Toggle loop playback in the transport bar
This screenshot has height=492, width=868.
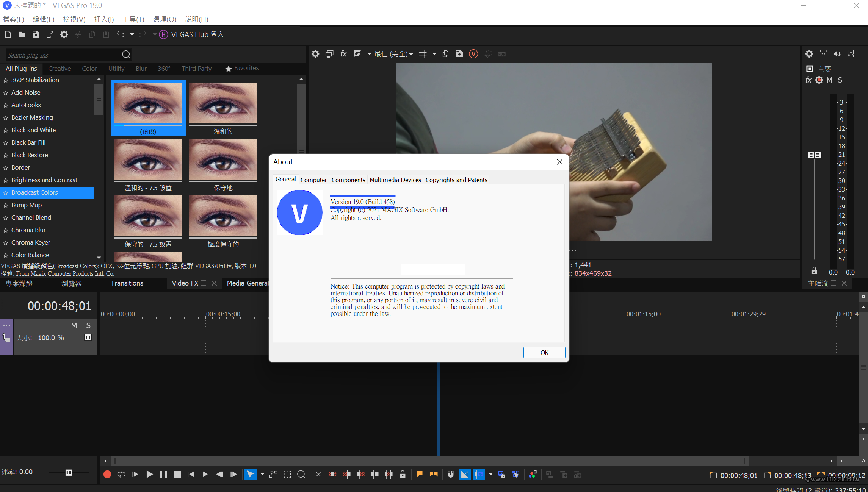(121, 474)
